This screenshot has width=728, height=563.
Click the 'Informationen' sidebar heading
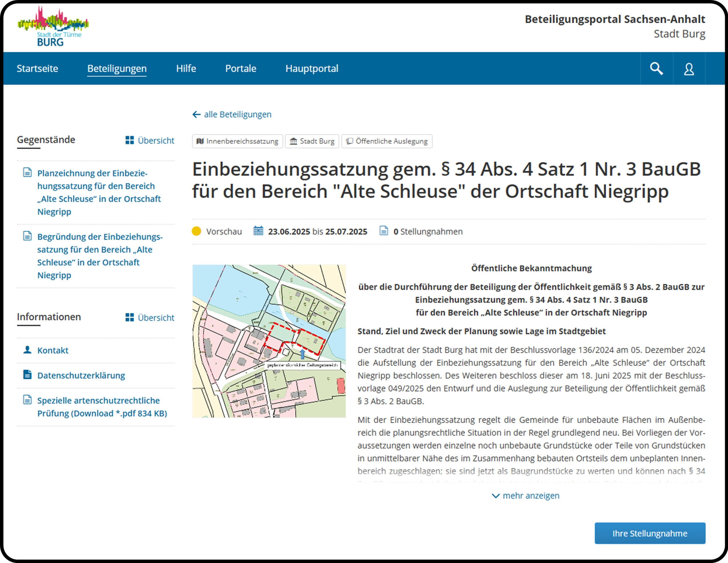[49, 317]
